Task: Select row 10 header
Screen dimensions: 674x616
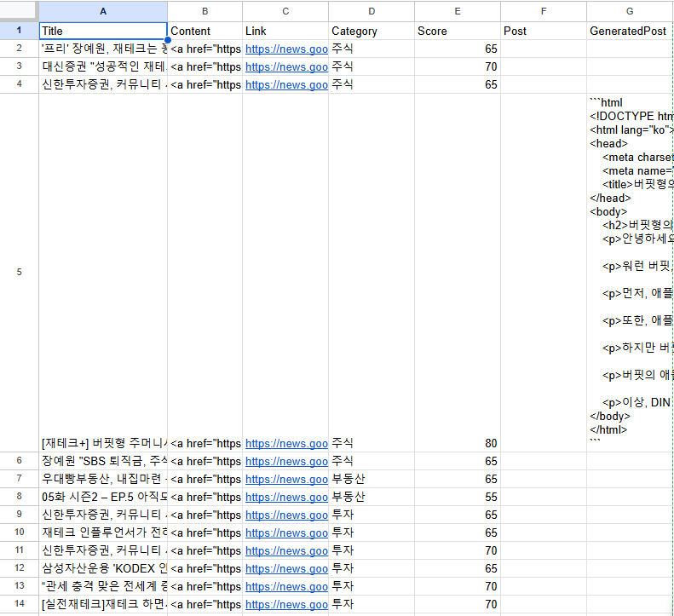Action: 19,533
